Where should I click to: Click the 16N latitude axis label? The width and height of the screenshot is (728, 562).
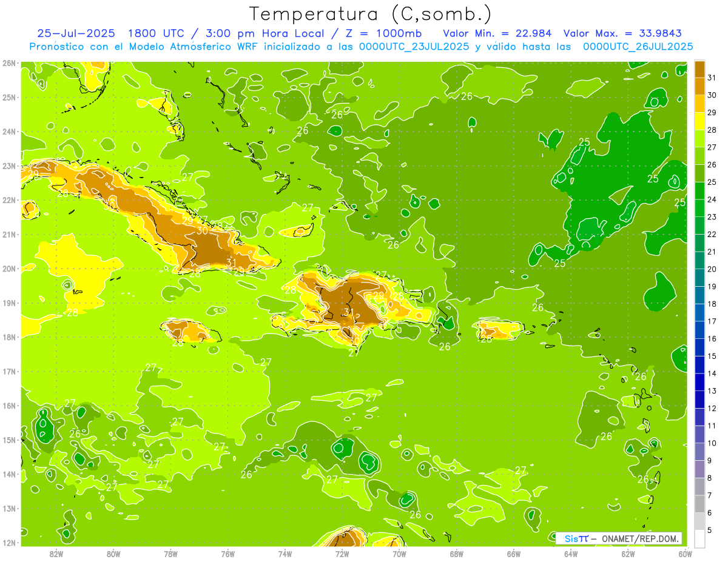[x=9, y=406]
